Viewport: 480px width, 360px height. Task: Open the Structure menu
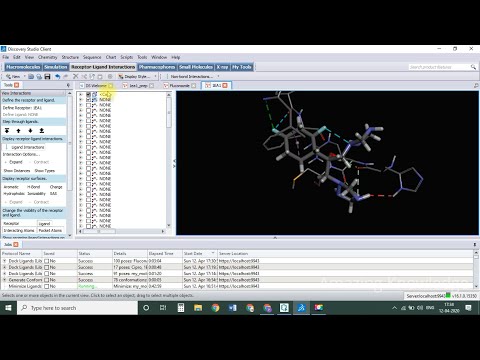70,57
